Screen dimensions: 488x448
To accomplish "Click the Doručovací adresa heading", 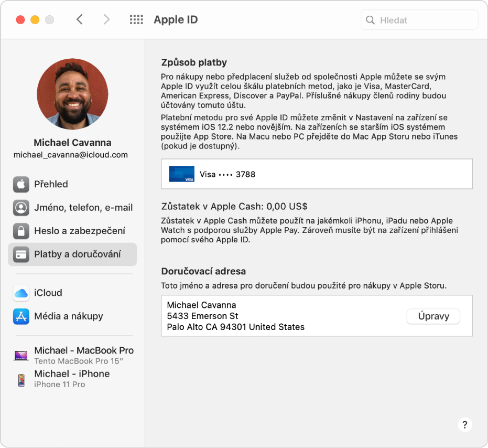I will [x=203, y=271].
